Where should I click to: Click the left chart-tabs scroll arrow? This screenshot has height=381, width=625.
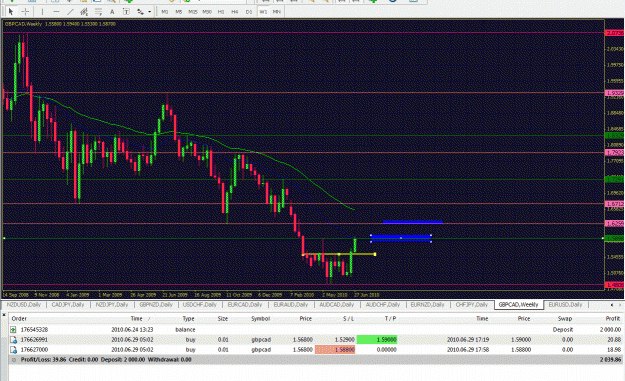pos(612,305)
